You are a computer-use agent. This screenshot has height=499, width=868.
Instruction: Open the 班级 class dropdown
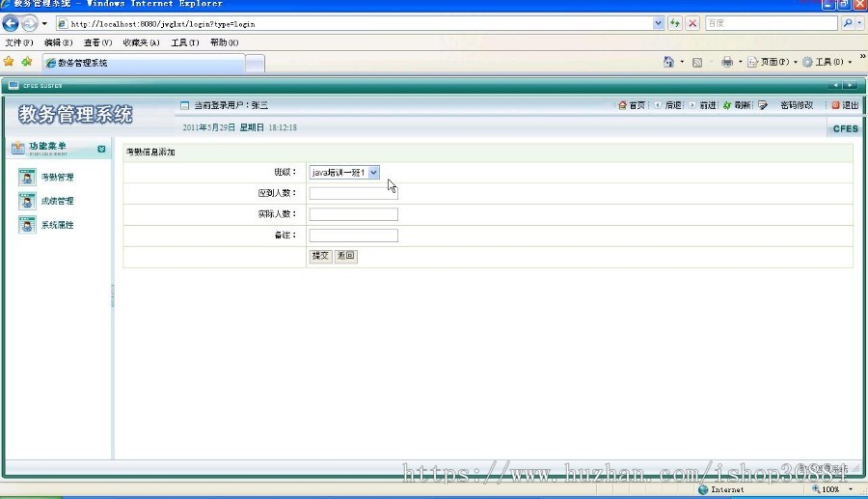(344, 172)
